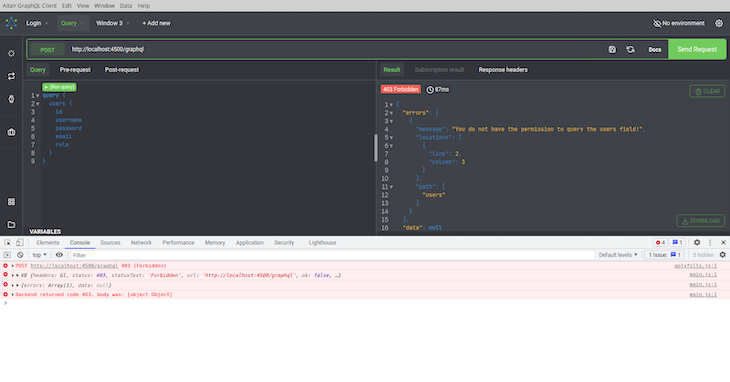This screenshot has height=382, width=730.
Task: Open the Network tab in DevTools
Action: point(141,242)
